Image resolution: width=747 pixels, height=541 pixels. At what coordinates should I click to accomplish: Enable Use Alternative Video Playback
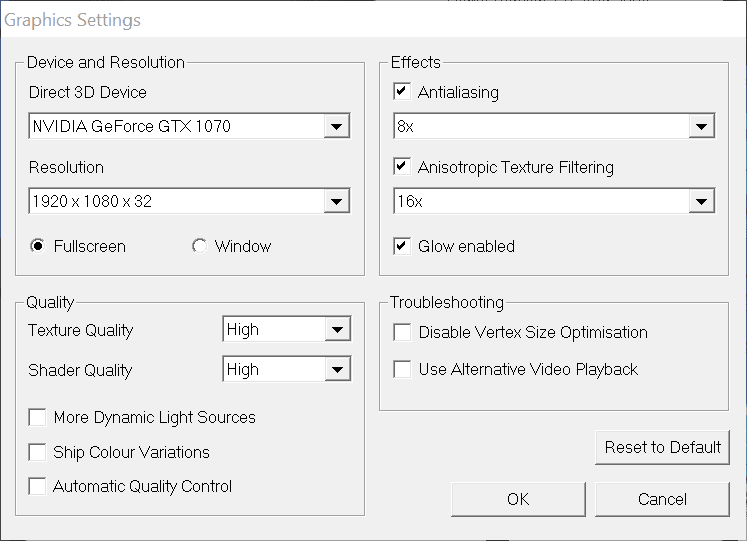click(x=402, y=369)
